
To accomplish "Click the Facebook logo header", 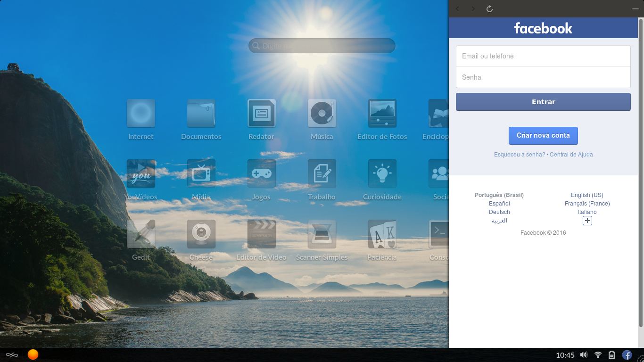I will coord(543,28).
